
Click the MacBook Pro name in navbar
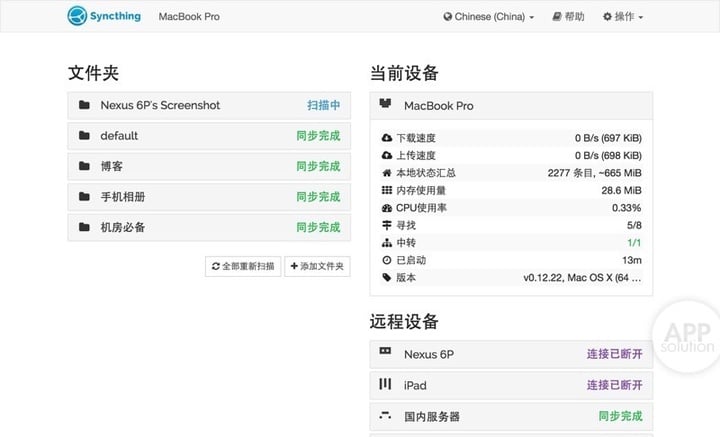click(189, 17)
